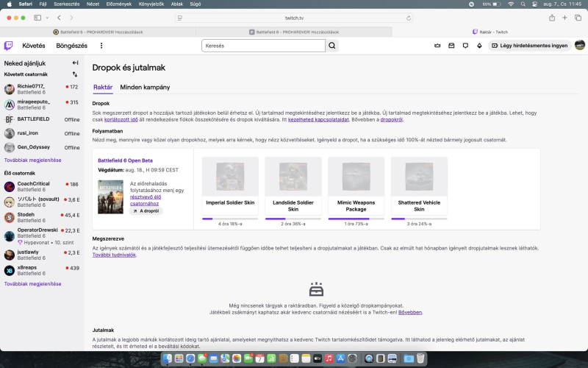Screen dimensions: 588x368
Task: Open the Trash in the Dock
Action: click(x=420, y=358)
